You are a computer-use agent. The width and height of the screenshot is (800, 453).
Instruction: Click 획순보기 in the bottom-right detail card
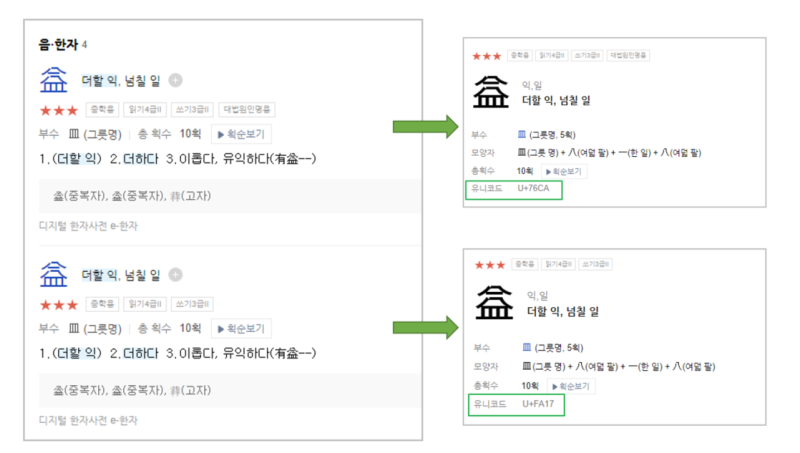tap(571, 387)
